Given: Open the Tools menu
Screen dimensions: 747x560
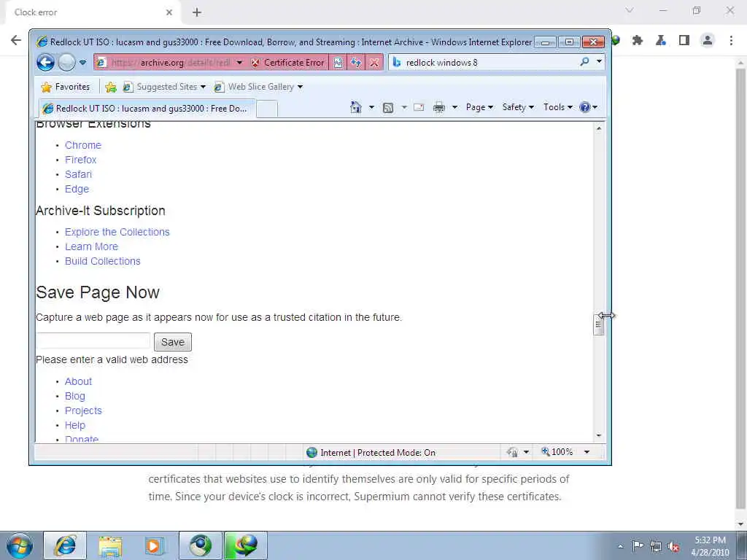Looking at the screenshot, I should click(x=557, y=107).
